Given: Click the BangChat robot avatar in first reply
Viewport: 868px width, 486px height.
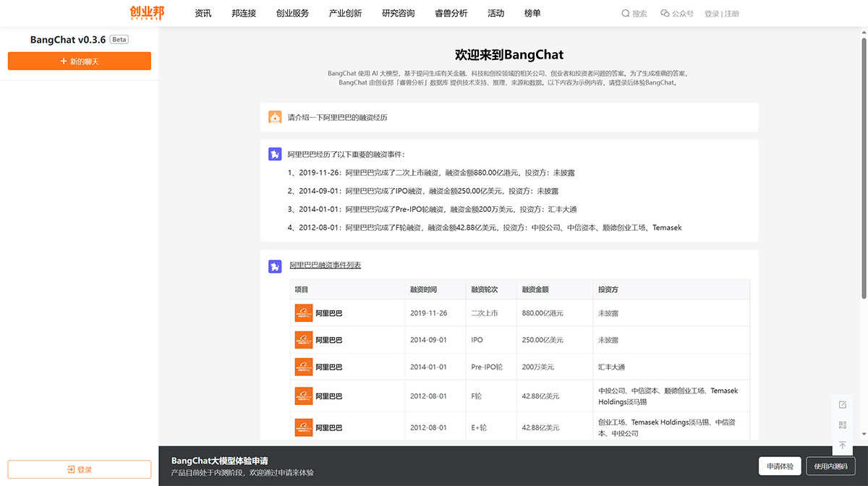Looking at the screenshot, I should (x=274, y=154).
